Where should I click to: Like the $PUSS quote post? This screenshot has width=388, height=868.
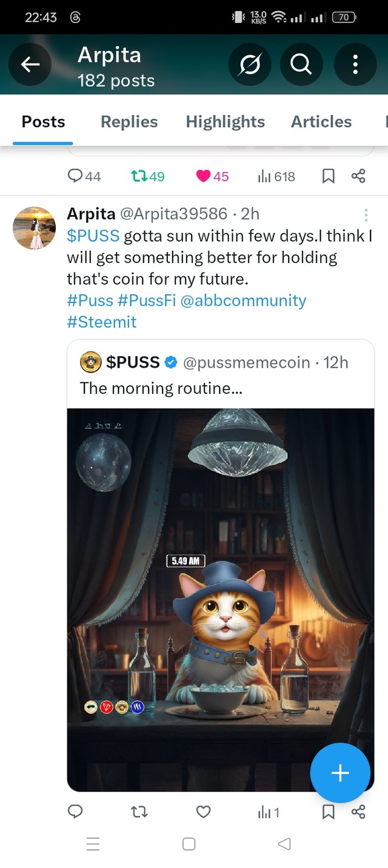coord(204,812)
